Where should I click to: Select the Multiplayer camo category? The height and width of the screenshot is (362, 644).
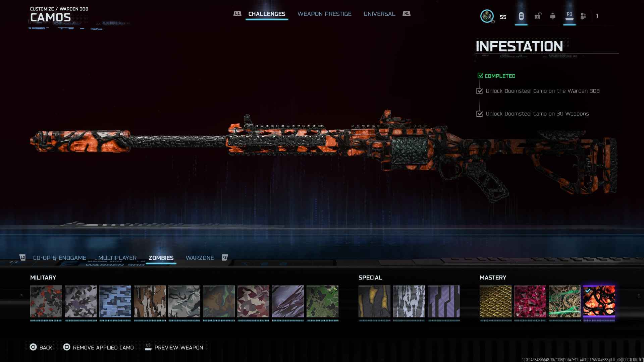(117, 258)
